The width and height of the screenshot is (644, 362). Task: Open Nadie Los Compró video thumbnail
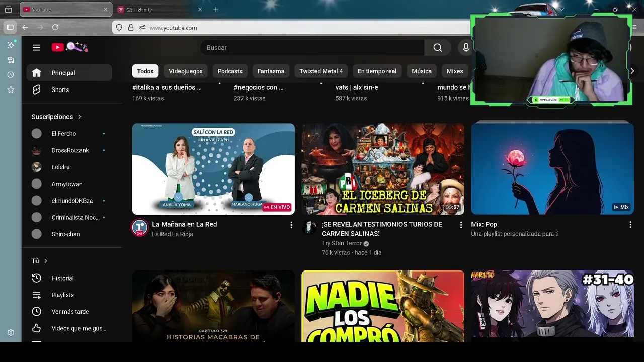[x=383, y=306]
